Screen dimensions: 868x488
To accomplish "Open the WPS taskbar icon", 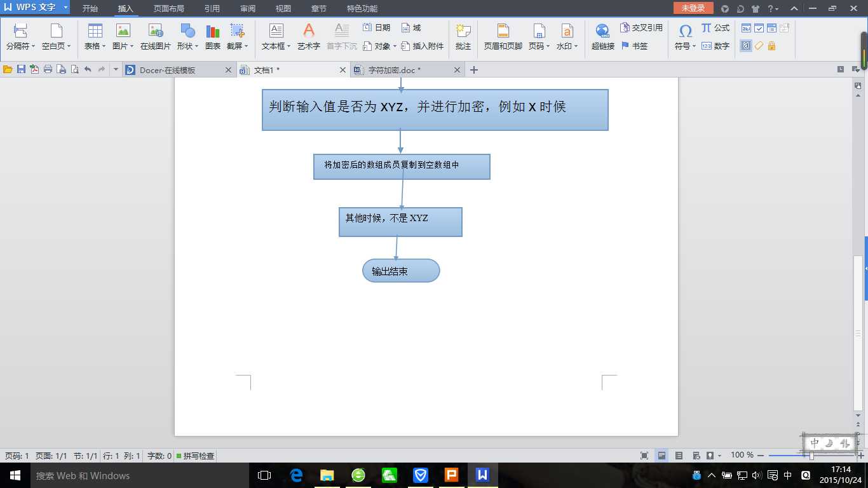I will point(482,475).
